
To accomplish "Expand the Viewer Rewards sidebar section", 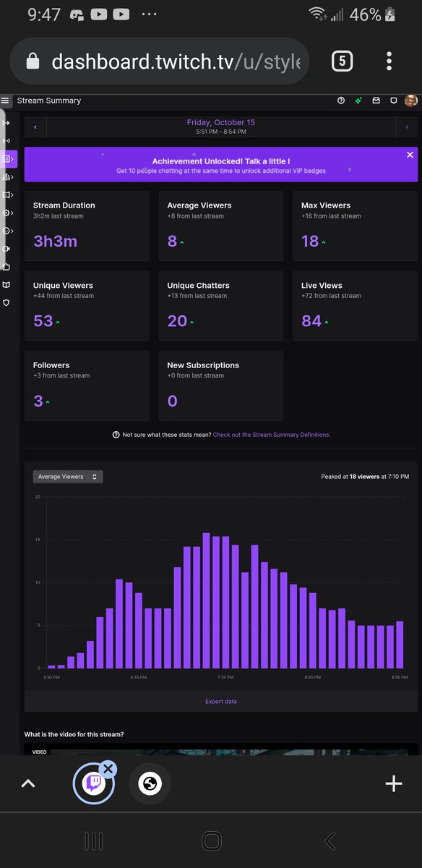I will click(7, 231).
